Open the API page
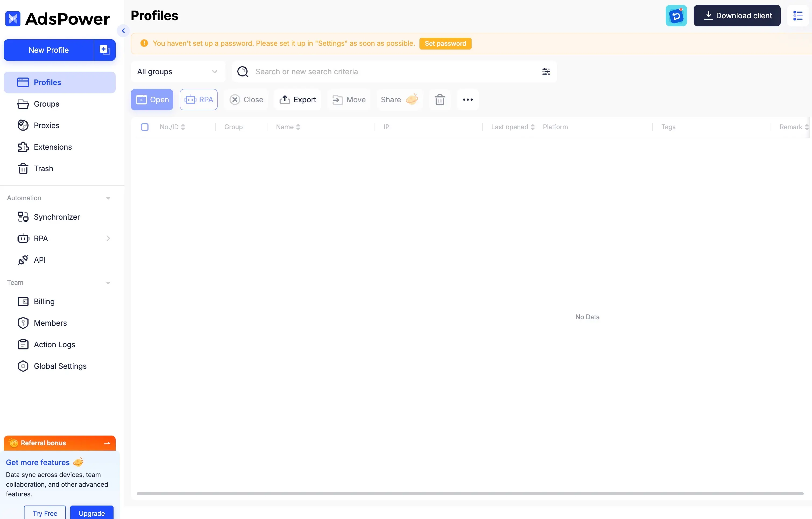 pos(60,260)
